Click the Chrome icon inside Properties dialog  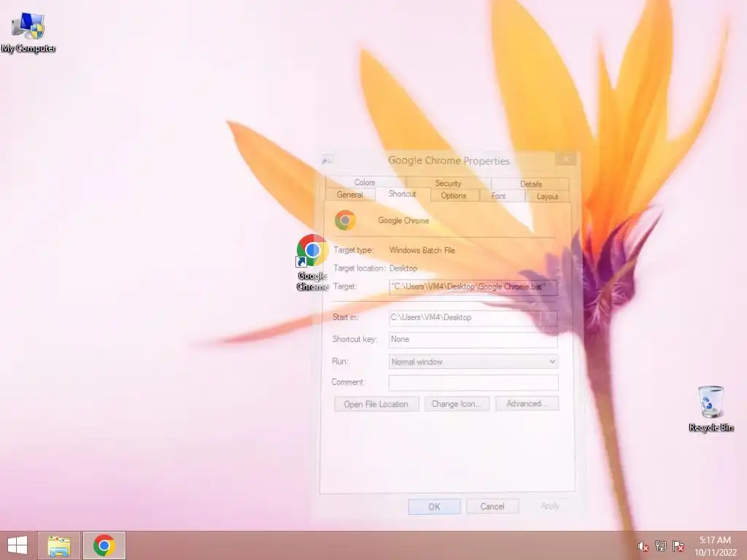coord(345,220)
